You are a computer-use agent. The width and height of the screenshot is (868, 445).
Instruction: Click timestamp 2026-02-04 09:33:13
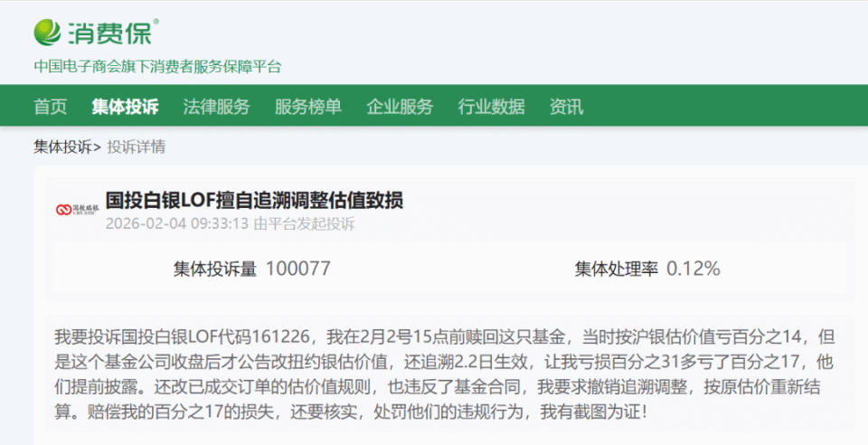click(177, 223)
